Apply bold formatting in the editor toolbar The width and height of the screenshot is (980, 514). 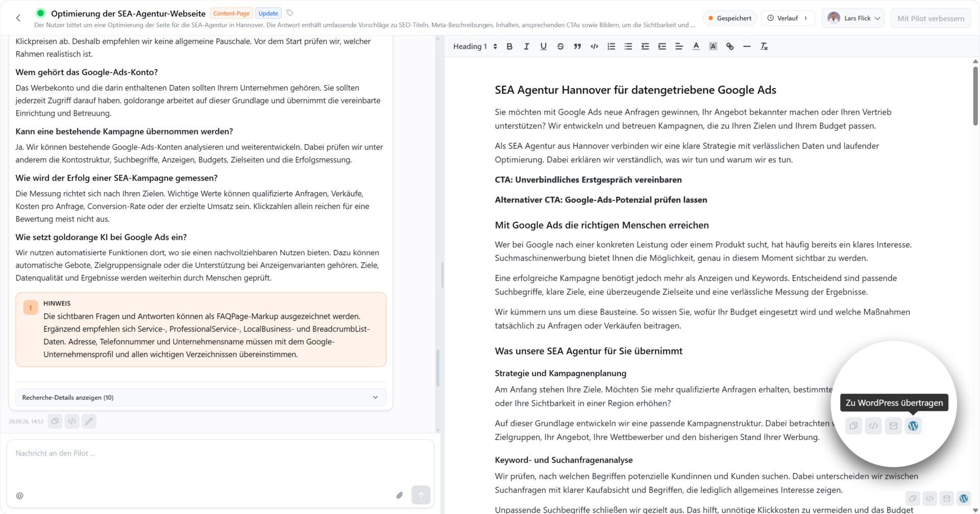(509, 46)
